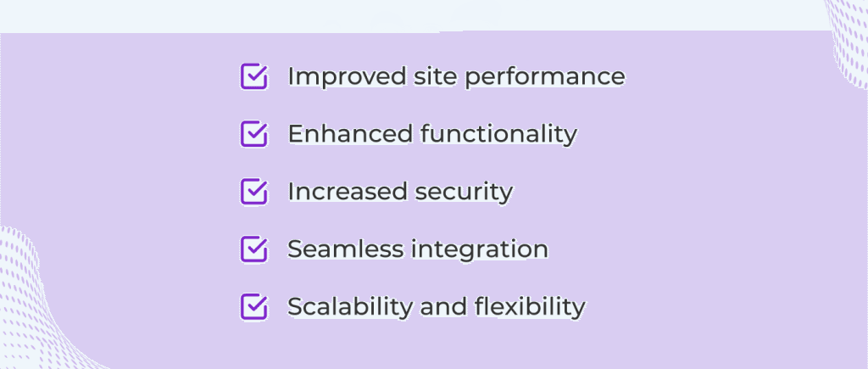Toggle the Scalability and flexibility checkbox
868x369 pixels.
[254, 306]
